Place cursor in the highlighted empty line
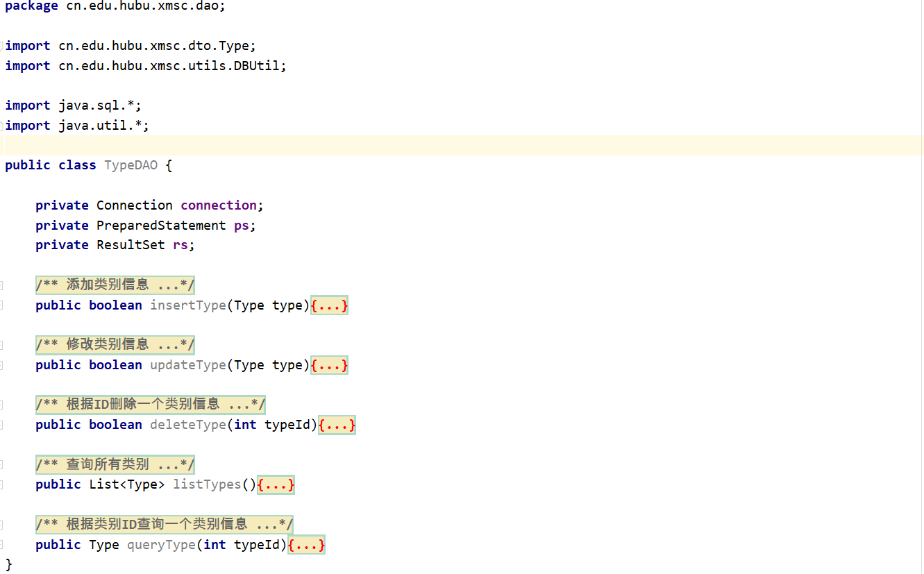Image resolution: width=924 pixels, height=574 pixels. pyautogui.click(x=417, y=146)
